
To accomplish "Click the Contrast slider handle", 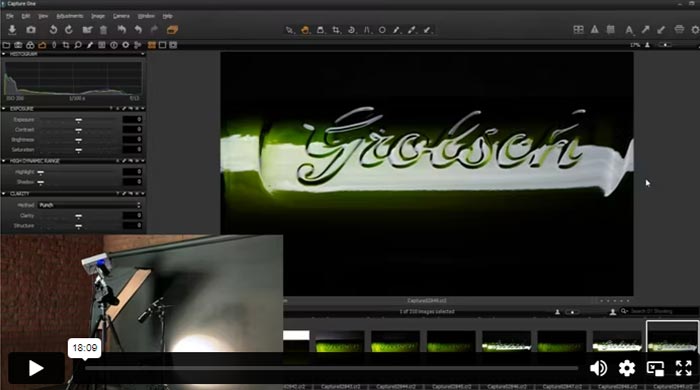I will [79, 130].
